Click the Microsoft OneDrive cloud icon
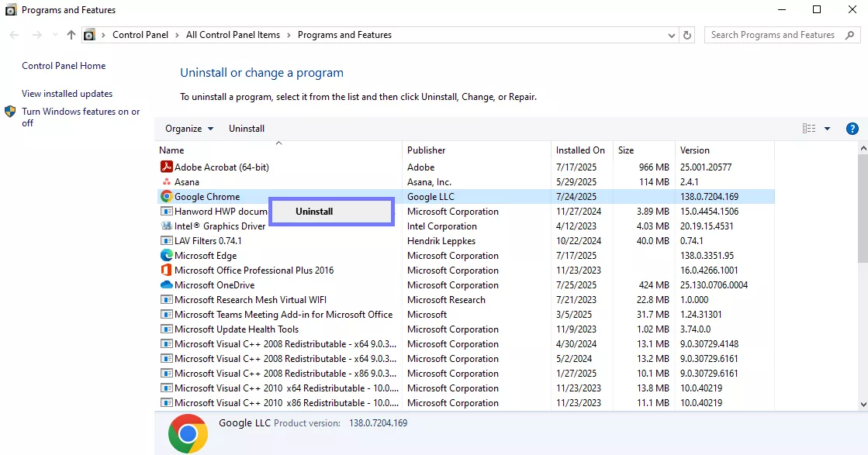 tap(165, 284)
